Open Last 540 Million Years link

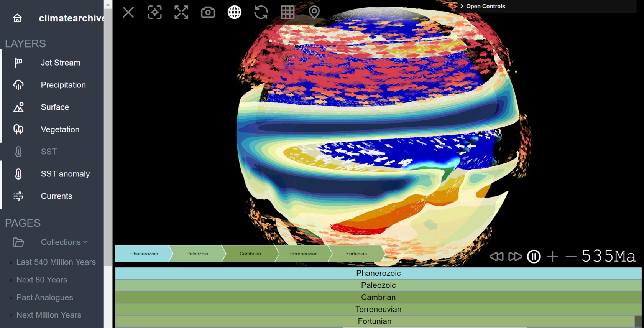pyautogui.click(x=56, y=262)
